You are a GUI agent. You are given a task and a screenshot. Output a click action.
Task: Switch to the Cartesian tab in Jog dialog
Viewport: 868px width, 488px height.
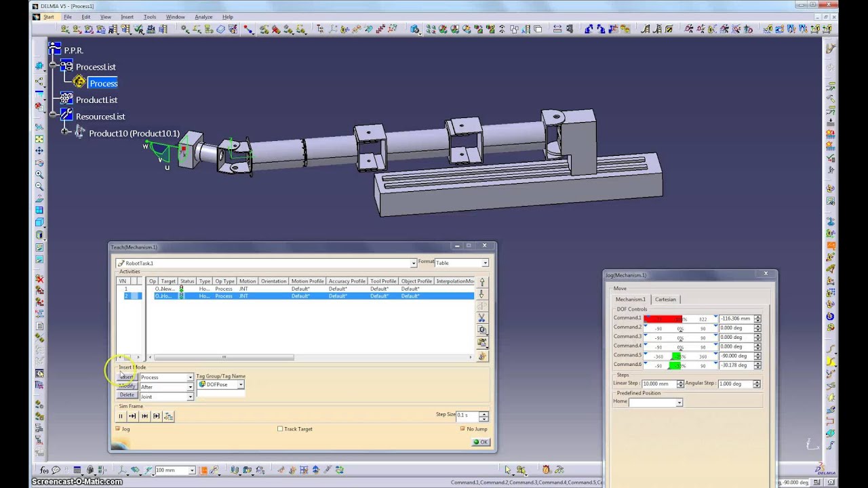click(665, 299)
